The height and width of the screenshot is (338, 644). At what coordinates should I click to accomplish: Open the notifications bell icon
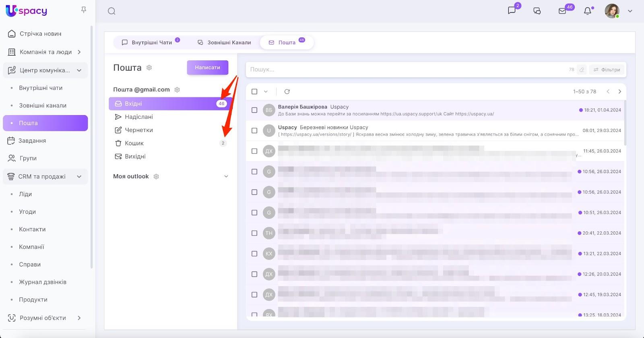588,11
